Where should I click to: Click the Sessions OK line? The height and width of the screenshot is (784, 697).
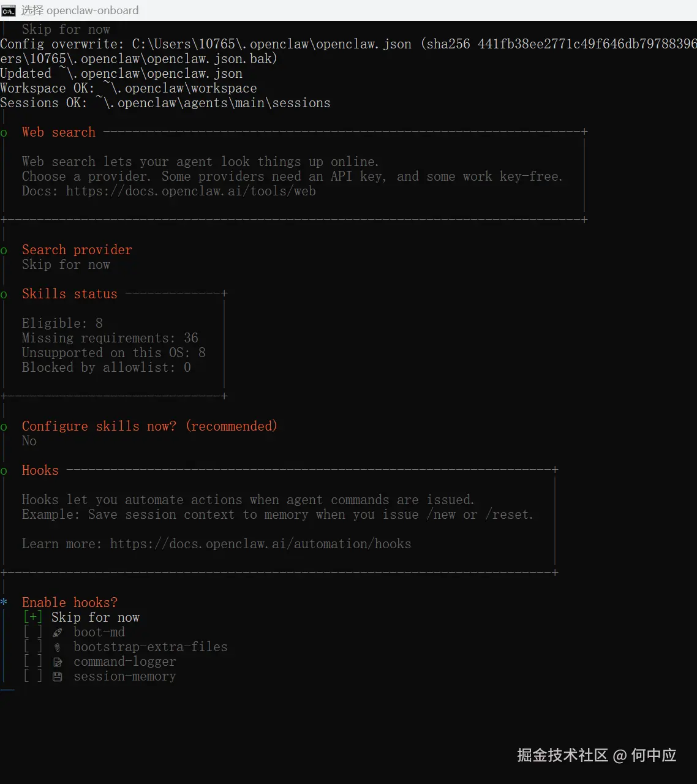click(165, 103)
